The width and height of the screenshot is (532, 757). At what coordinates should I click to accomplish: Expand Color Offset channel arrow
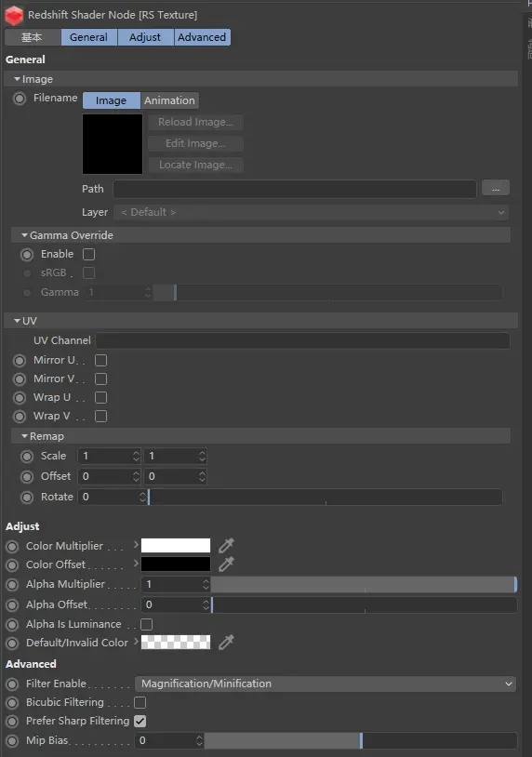click(136, 563)
